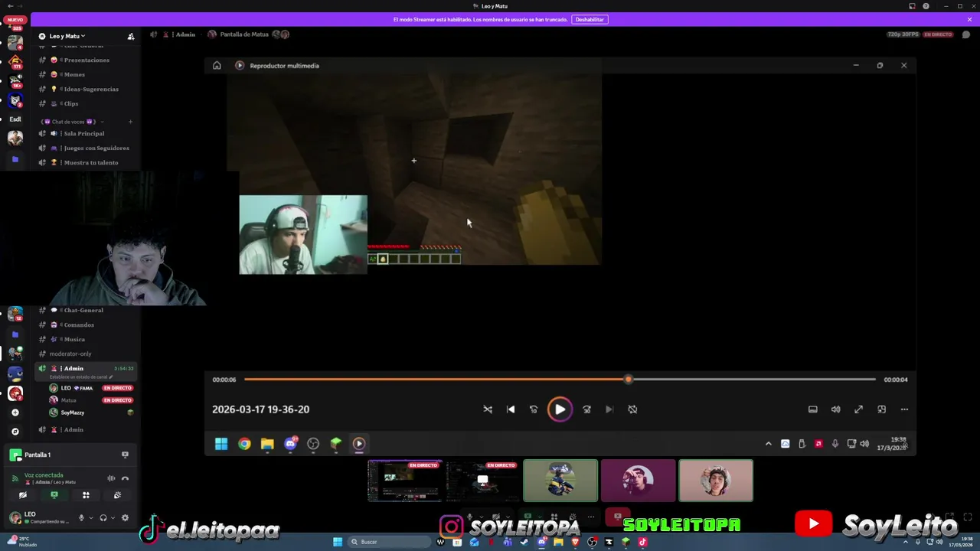This screenshot has height=551, width=980.
Task: Click the orange seek bar thumb
Action: point(629,380)
